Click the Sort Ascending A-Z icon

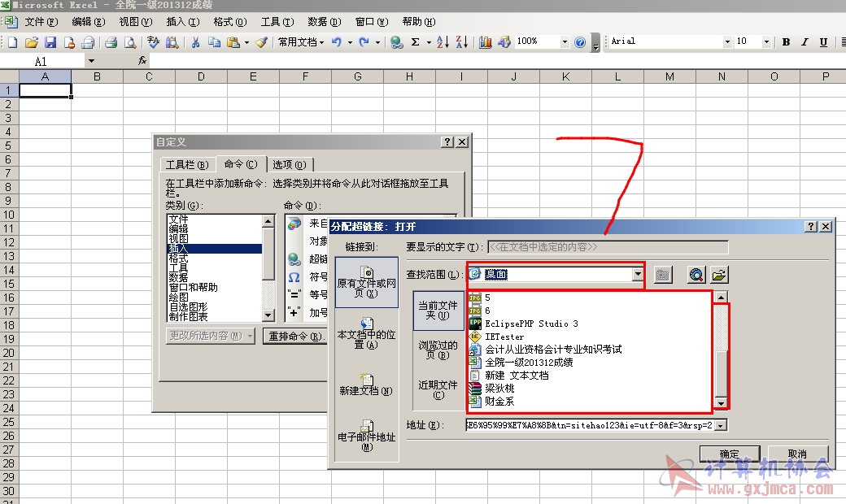click(443, 42)
